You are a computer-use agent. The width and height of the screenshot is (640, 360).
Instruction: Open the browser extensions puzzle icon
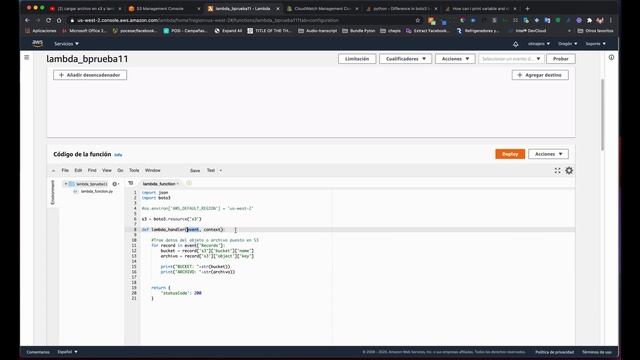(589, 20)
